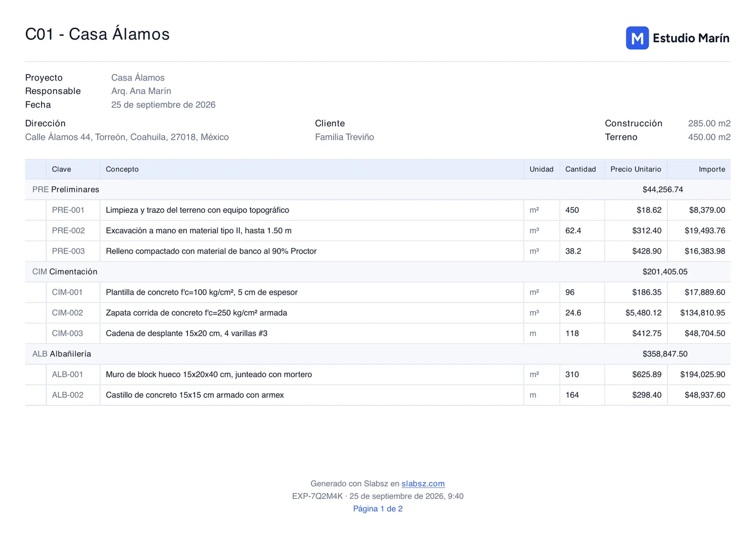Image resolution: width=756 pixels, height=535 pixels.
Task: Select the Precio Unitario column header
Action: (636, 169)
